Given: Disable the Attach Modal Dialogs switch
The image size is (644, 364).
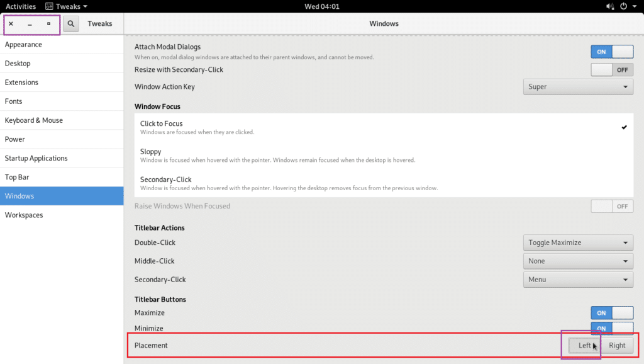Looking at the screenshot, I should (612, 51).
